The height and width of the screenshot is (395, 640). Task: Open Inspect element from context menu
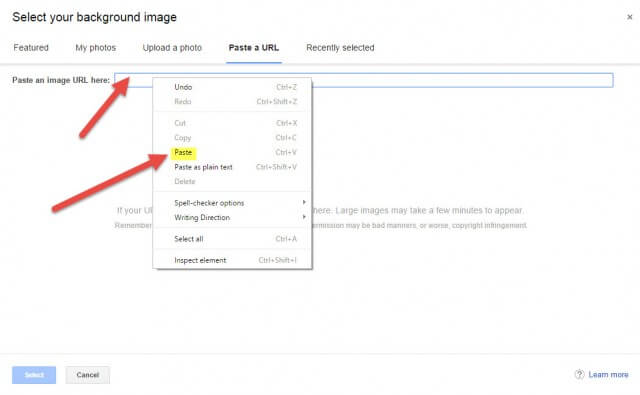[232, 260]
